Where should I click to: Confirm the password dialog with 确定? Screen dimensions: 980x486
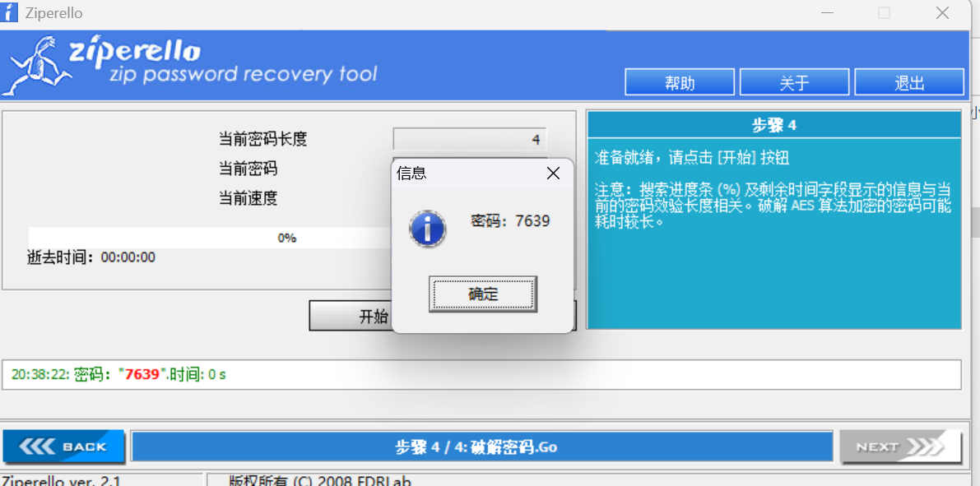pyautogui.click(x=483, y=294)
